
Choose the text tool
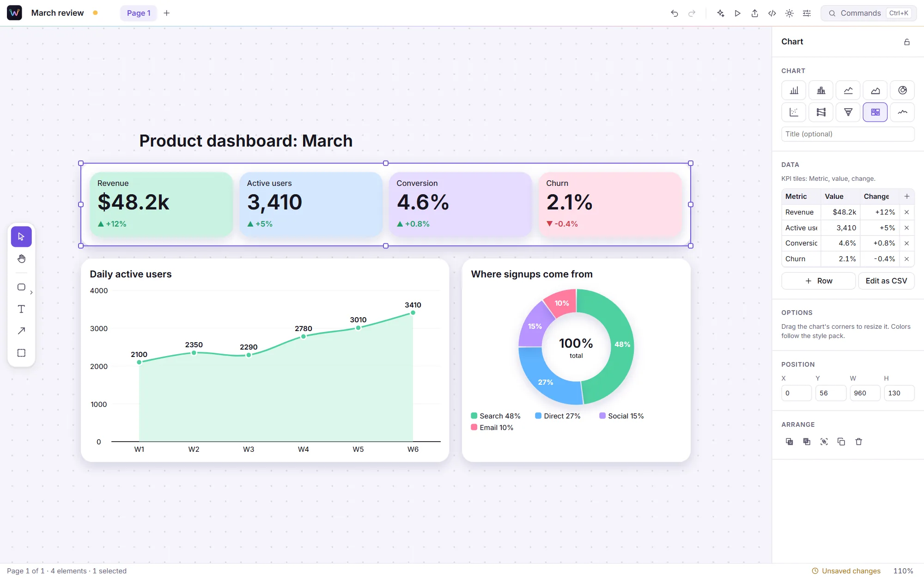click(21, 309)
